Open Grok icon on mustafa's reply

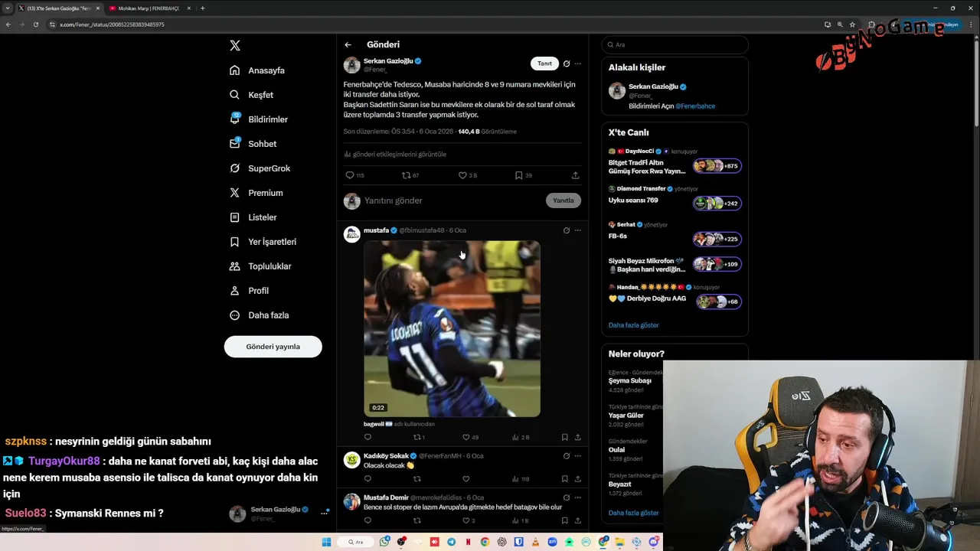567,230
